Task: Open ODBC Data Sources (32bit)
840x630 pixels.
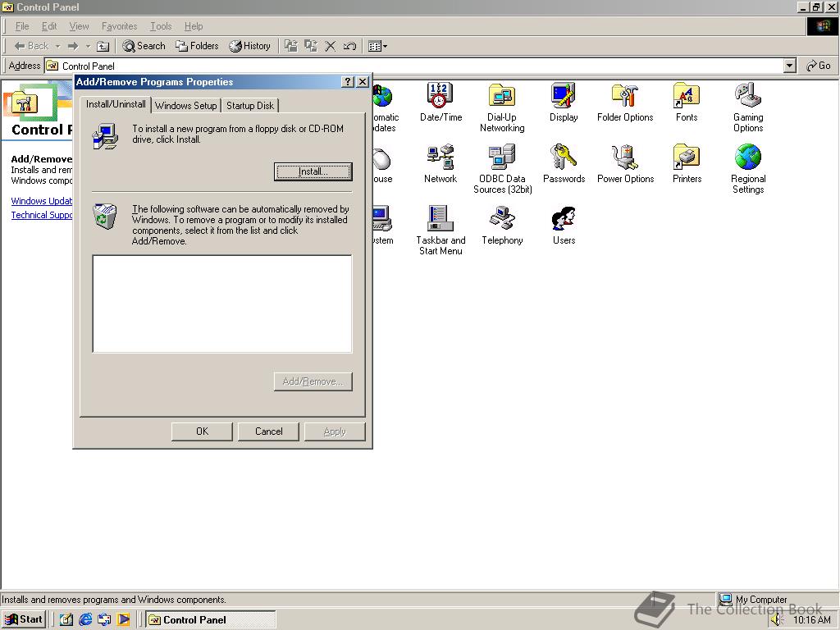Action: (x=501, y=157)
